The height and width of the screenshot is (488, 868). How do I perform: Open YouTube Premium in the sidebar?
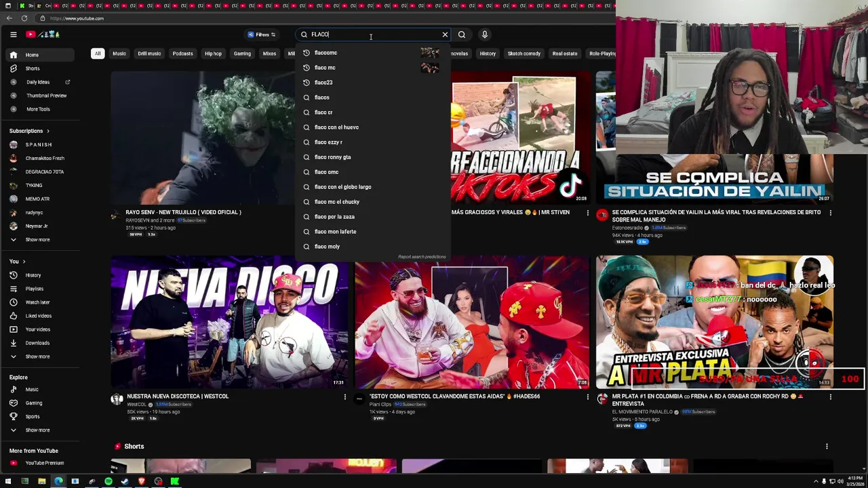coord(41,463)
